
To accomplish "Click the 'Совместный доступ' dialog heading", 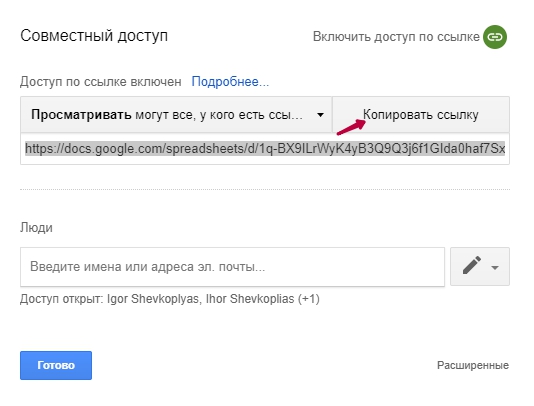I will tap(94, 36).
